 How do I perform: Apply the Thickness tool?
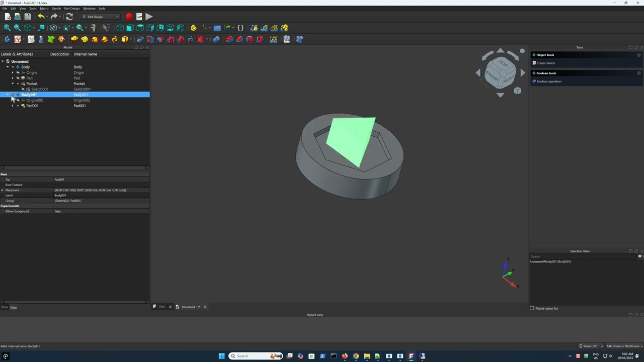click(x=260, y=39)
